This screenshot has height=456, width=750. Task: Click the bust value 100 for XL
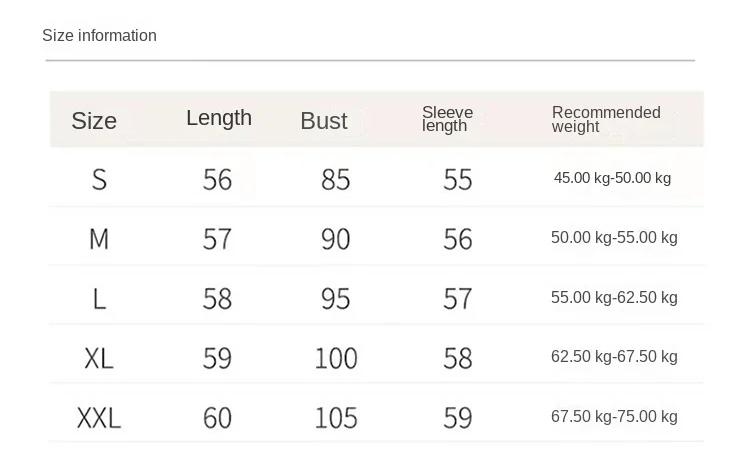click(x=336, y=357)
